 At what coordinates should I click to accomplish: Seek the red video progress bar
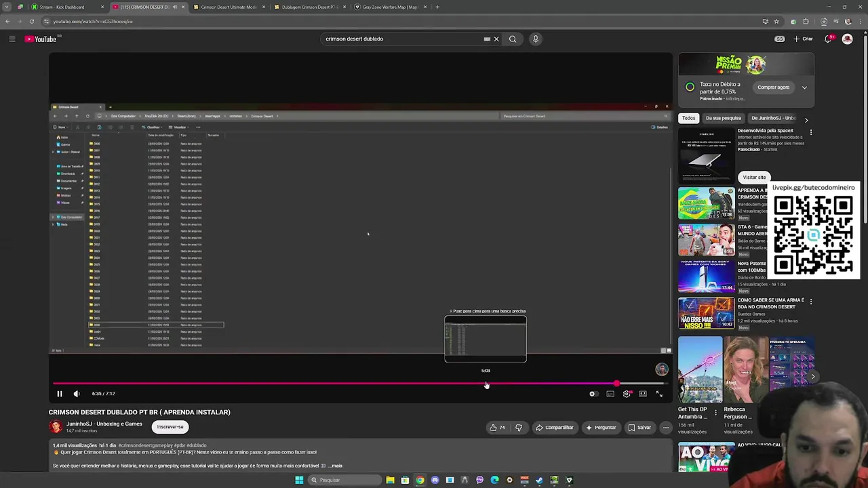coord(359,384)
